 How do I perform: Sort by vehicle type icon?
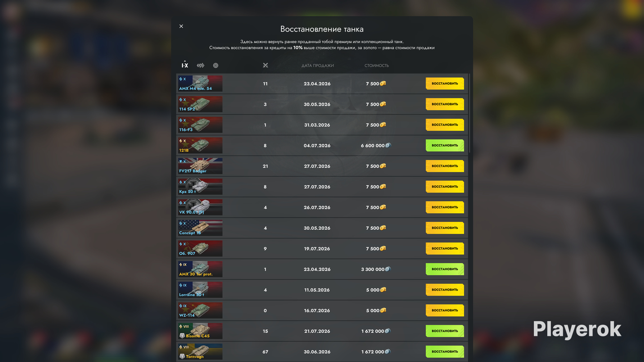point(200,66)
